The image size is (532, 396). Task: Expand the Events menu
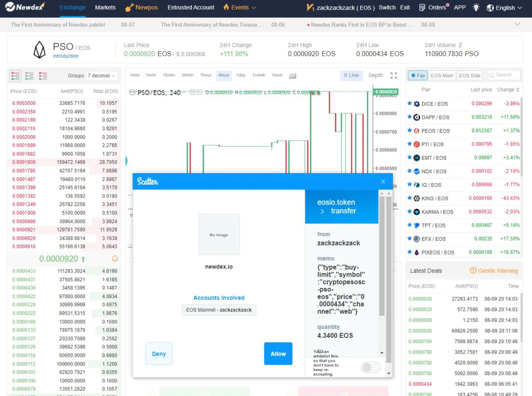point(239,7)
